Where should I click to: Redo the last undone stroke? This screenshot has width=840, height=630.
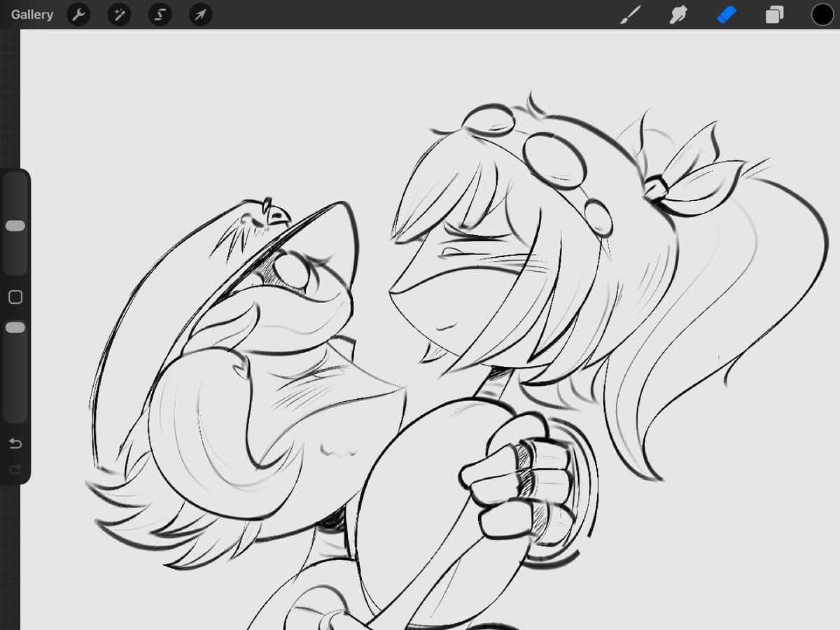pos(15,469)
